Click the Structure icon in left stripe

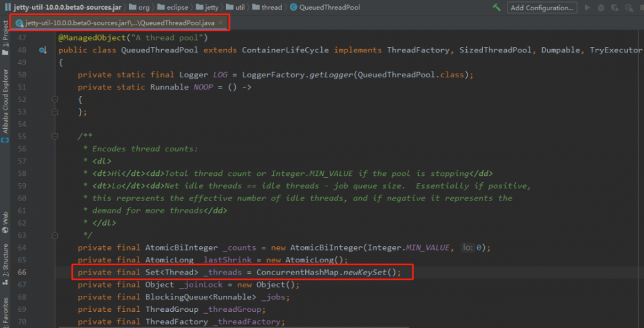(5, 282)
